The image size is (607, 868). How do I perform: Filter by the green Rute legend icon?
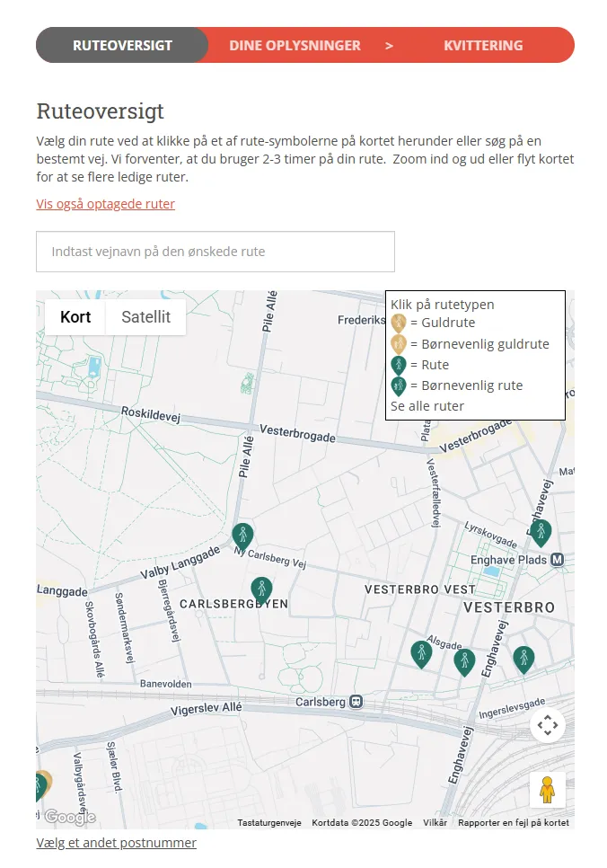tap(399, 365)
